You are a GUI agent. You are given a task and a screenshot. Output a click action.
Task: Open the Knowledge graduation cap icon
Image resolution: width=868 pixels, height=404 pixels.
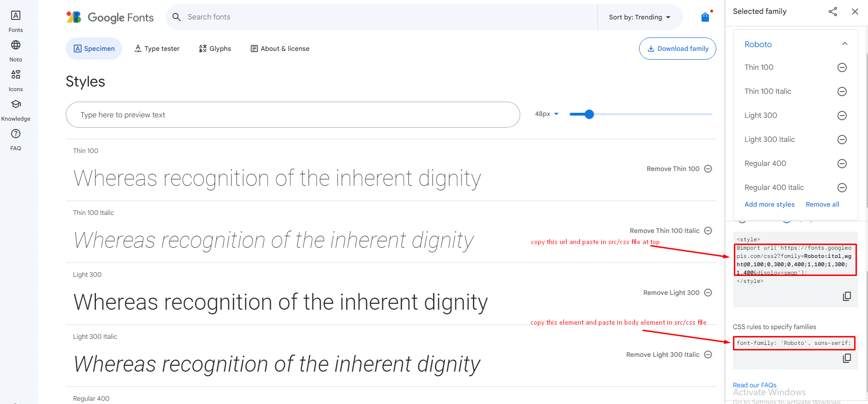point(16,104)
